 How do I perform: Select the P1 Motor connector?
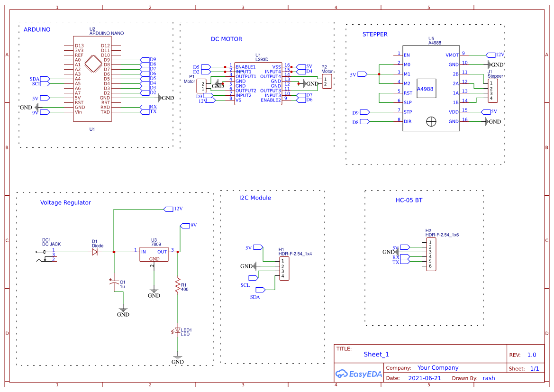pos(201,86)
